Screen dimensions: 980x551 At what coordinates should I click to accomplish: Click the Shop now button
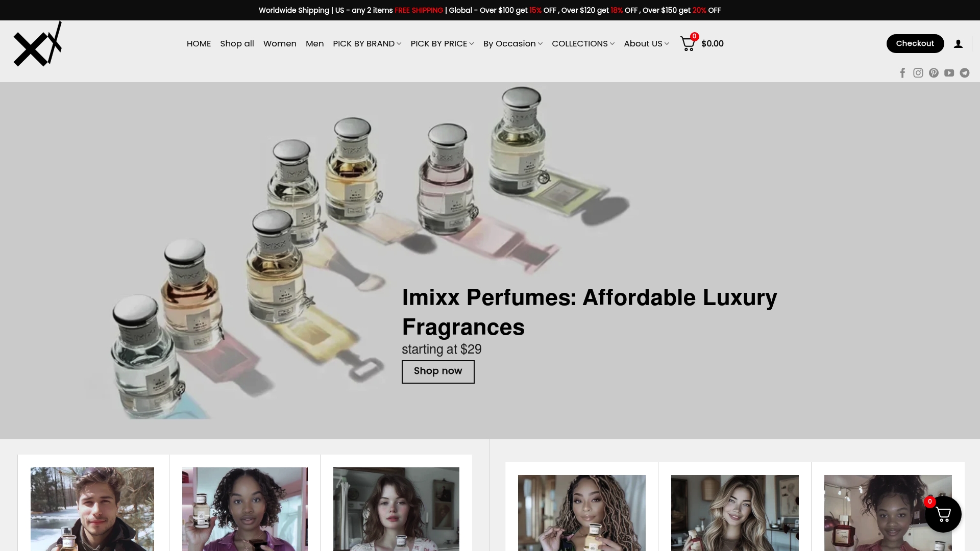pyautogui.click(x=438, y=371)
